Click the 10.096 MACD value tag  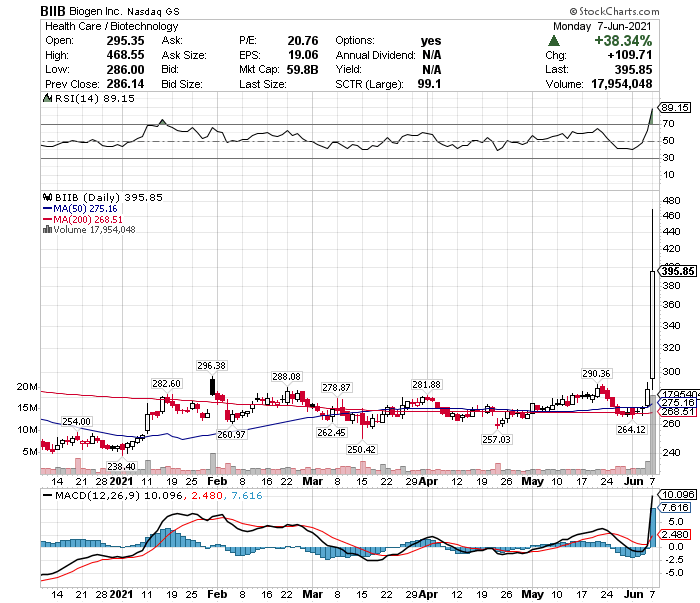pyautogui.click(x=677, y=495)
